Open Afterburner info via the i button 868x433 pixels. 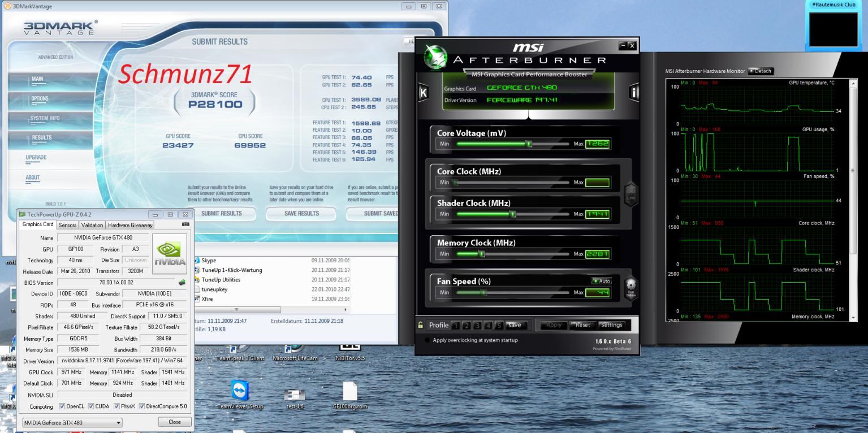point(634,92)
